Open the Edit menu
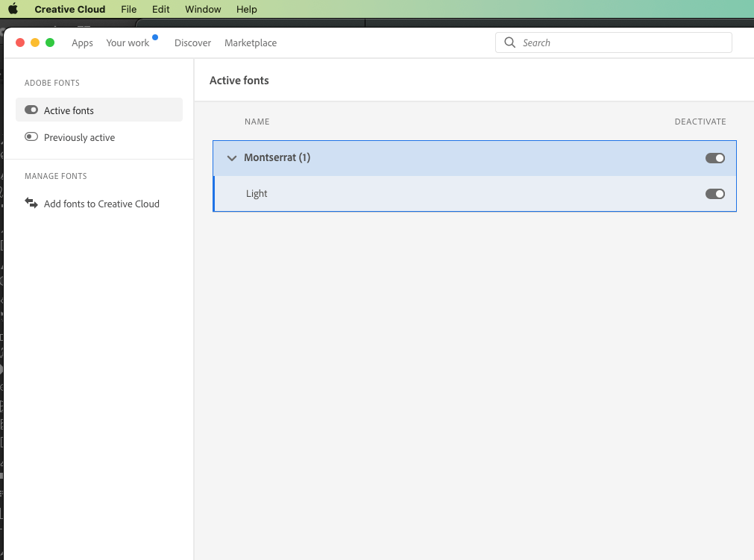Screen dimensions: 754x560 point(160,9)
